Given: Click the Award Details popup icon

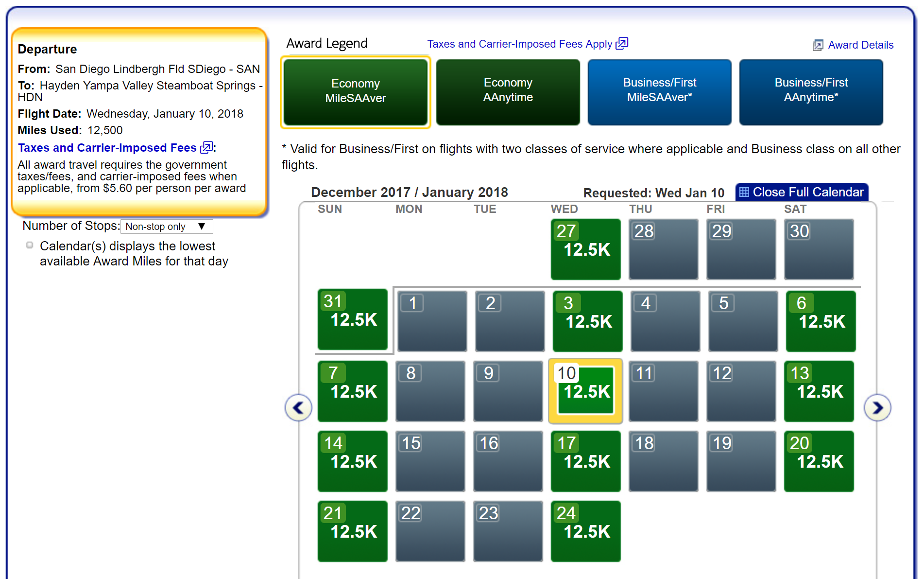Looking at the screenshot, I should 818,45.
